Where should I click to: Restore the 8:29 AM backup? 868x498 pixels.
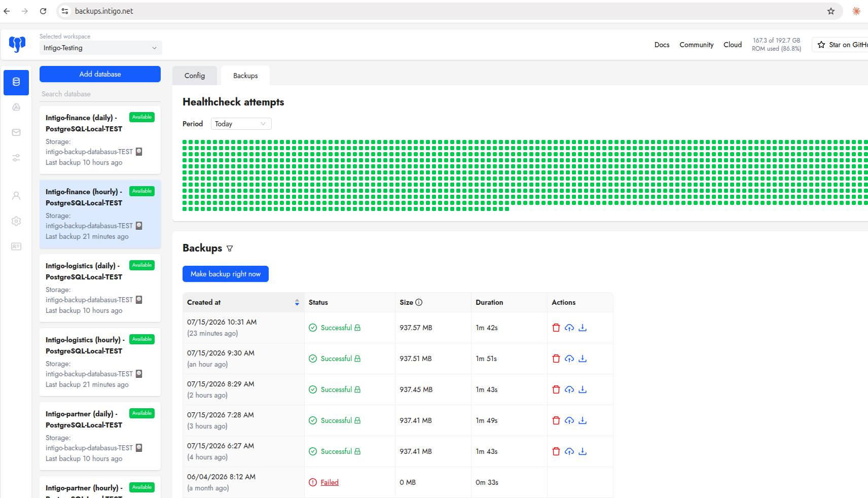pos(569,389)
